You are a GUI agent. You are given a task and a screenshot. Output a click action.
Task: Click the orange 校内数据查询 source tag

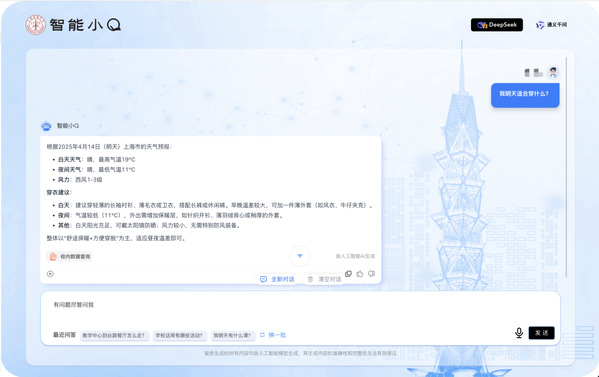[x=70, y=256]
